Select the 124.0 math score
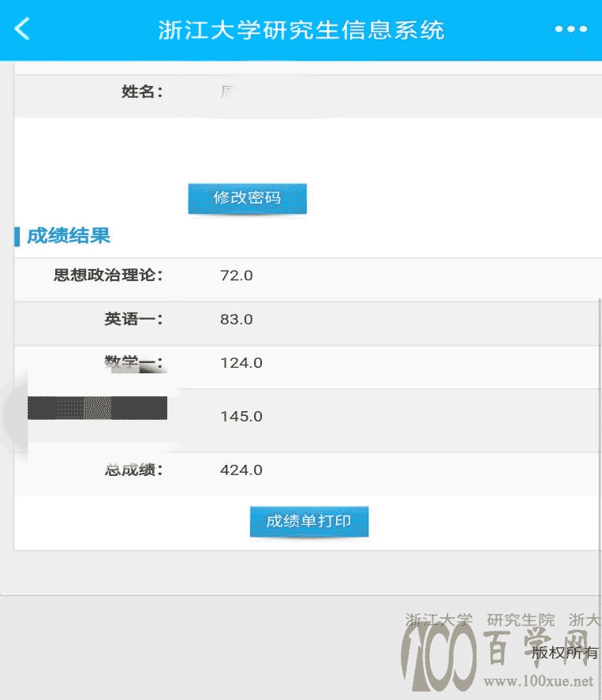602x700 pixels. pos(241,362)
